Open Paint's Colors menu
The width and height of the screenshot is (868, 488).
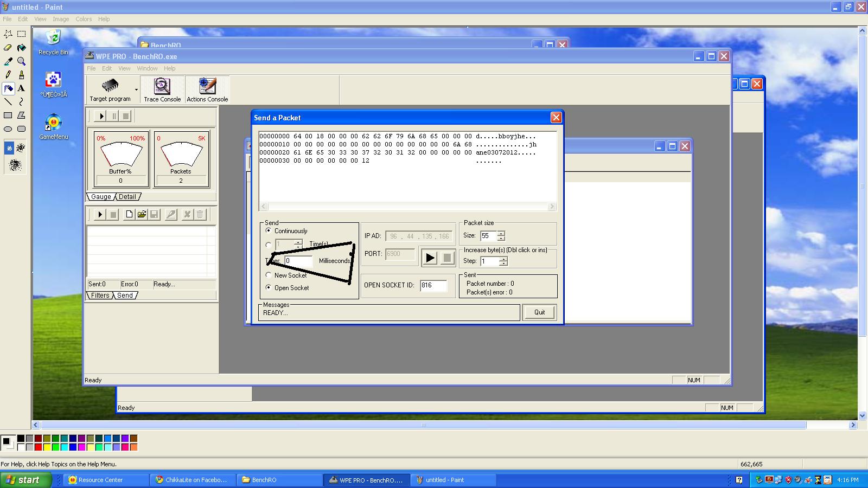[x=84, y=19]
